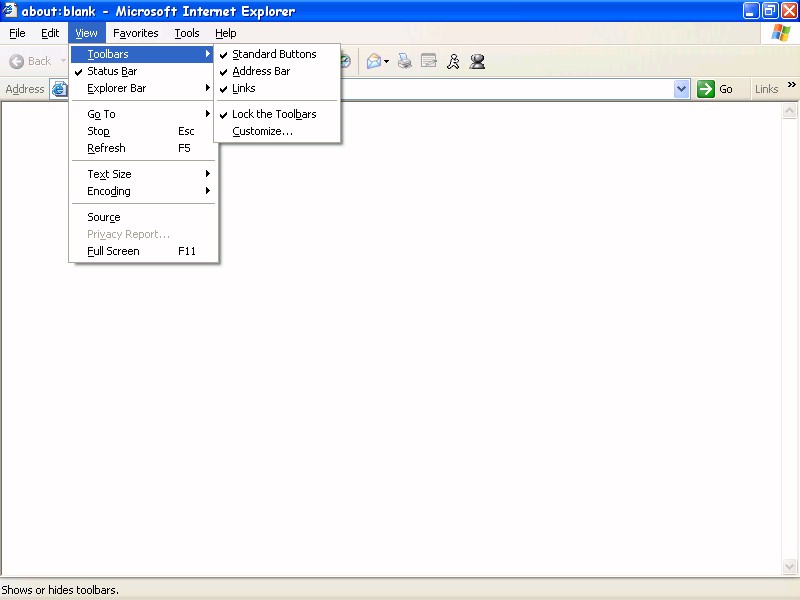The image size is (800, 600).
Task: Open the Favorites menu
Action: coord(136,33)
